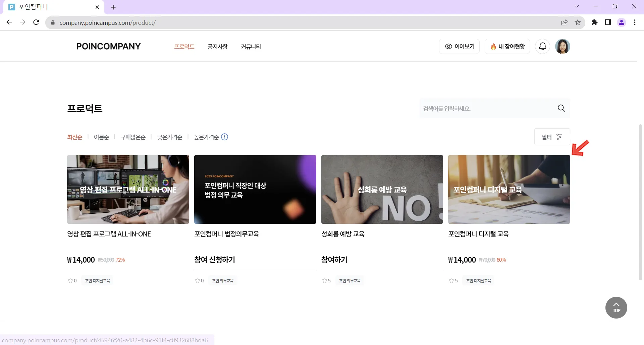This screenshot has height=345, width=644.
Task: Reload the page with refresh icon
Action: coord(36,22)
